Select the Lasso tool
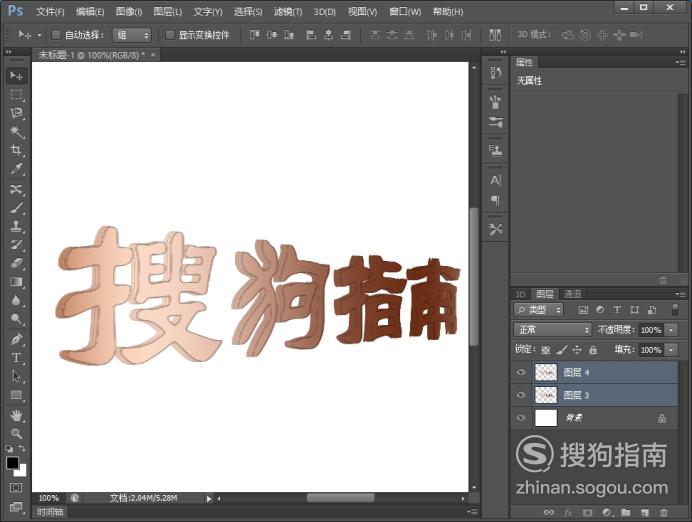Viewport: 692px width, 522px height. tap(16, 113)
